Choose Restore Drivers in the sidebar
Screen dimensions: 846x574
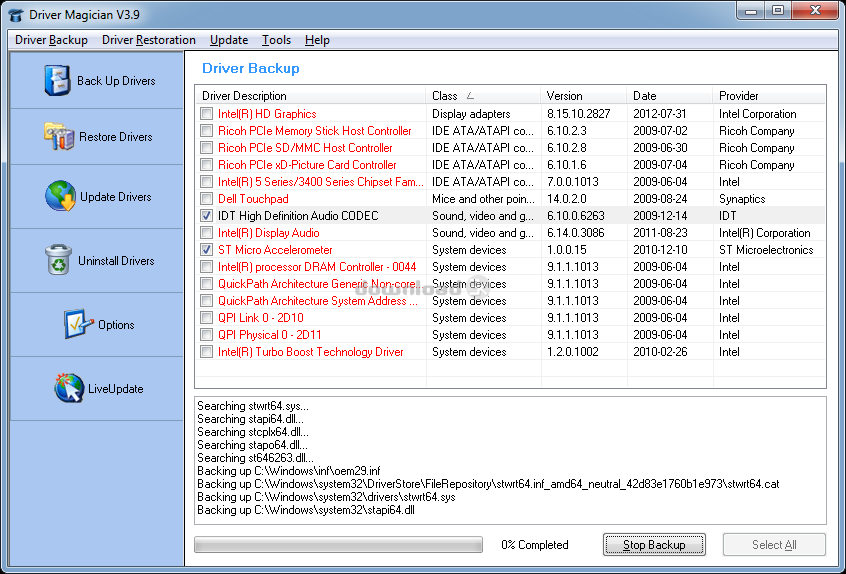click(x=97, y=136)
